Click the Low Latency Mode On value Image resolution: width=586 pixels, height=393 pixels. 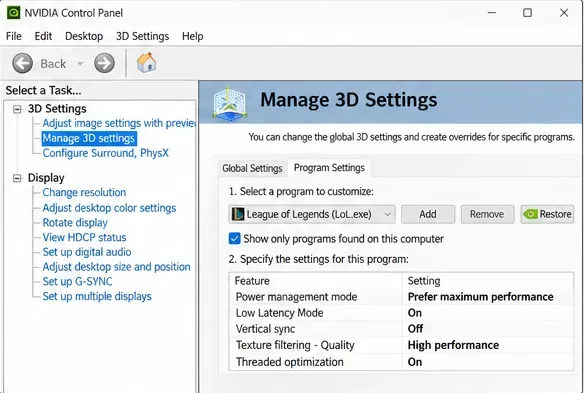(x=415, y=313)
